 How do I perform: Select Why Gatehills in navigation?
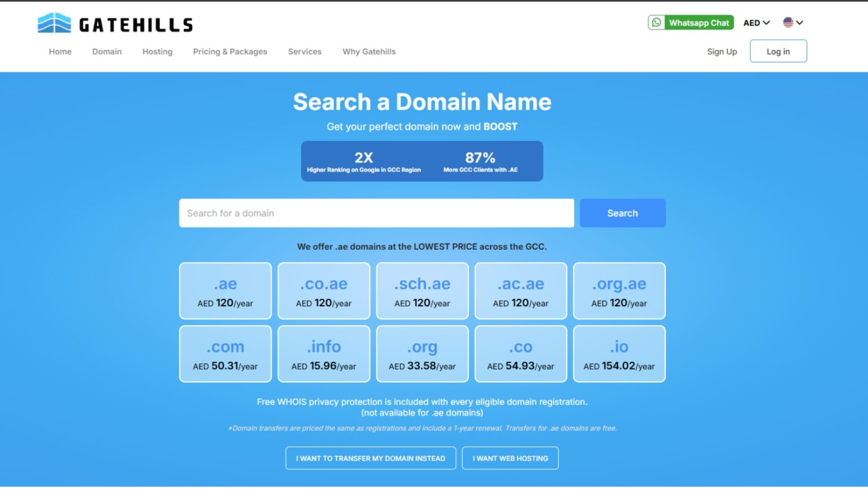click(x=369, y=51)
